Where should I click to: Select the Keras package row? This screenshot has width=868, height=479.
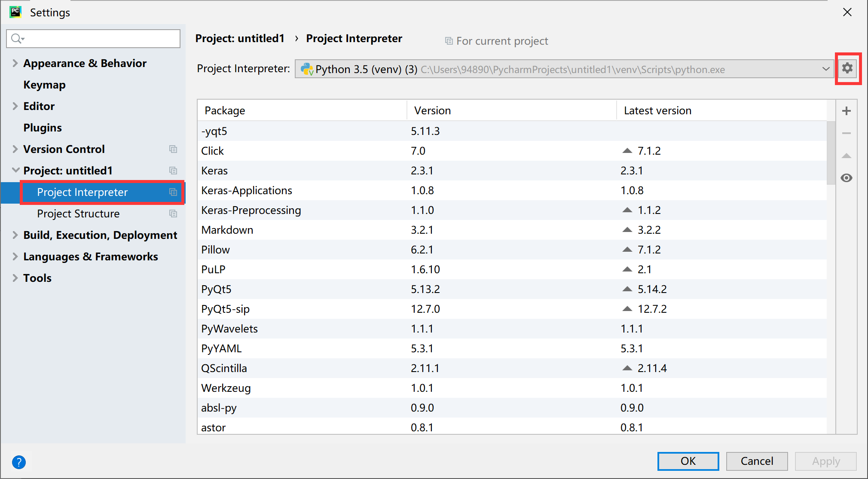pos(512,171)
